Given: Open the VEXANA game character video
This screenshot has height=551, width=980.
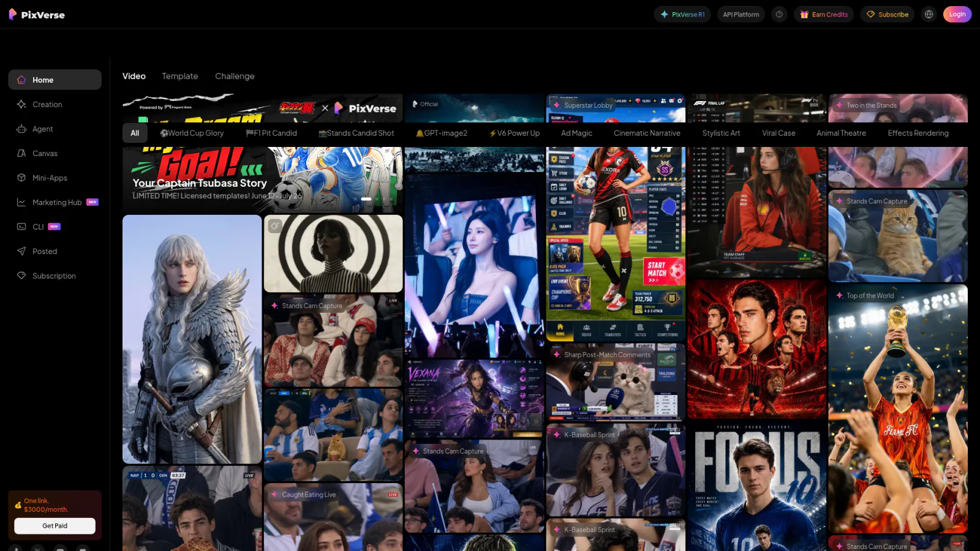Looking at the screenshot, I should (474, 398).
